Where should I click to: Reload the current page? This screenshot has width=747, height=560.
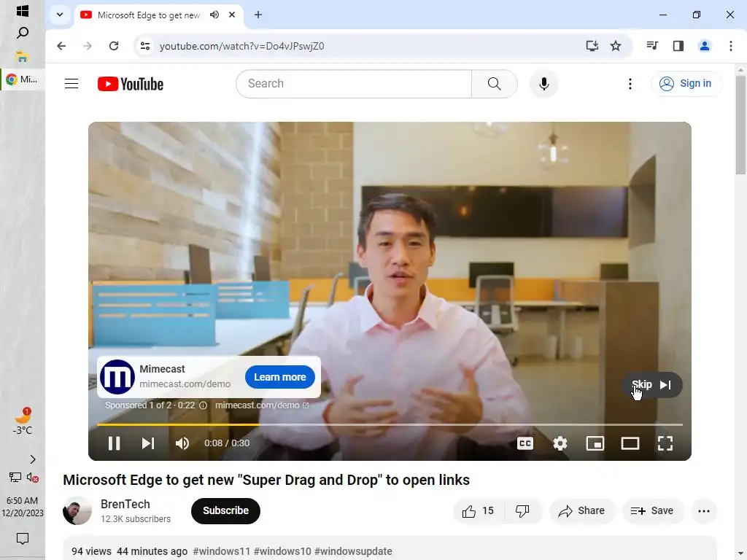point(113,46)
